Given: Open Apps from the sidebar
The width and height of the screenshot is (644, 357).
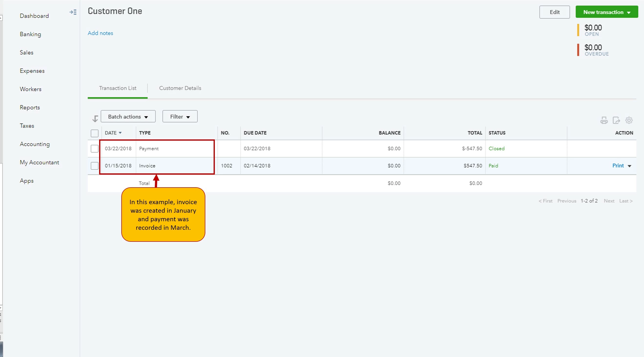Looking at the screenshot, I should [27, 181].
